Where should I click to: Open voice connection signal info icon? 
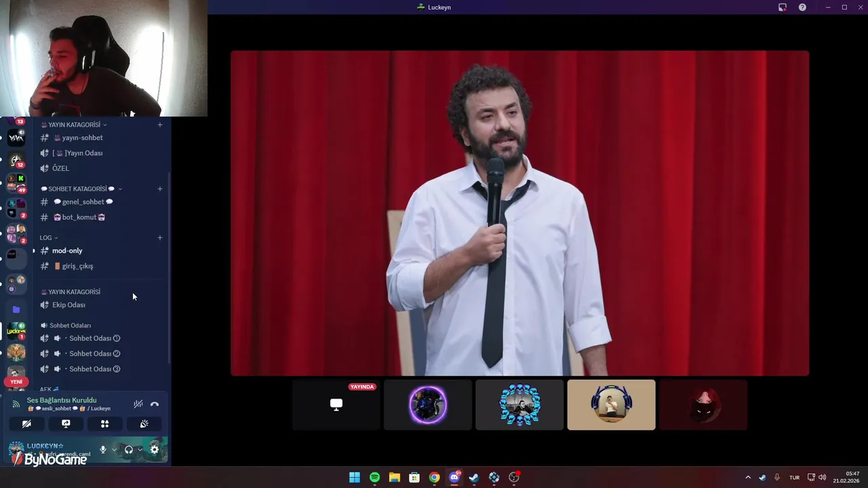(16, 404)
